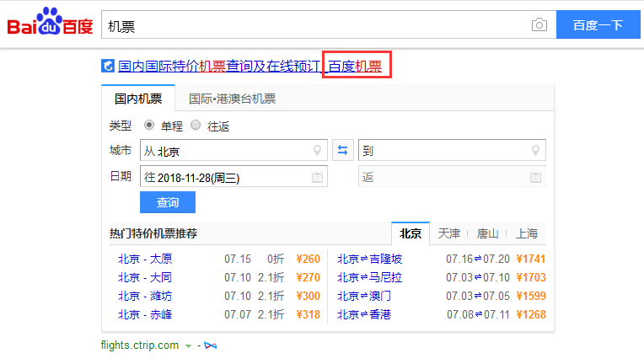Select 上海 city tab
Screen dimensions: 644x364
click(x=527, y=233)
